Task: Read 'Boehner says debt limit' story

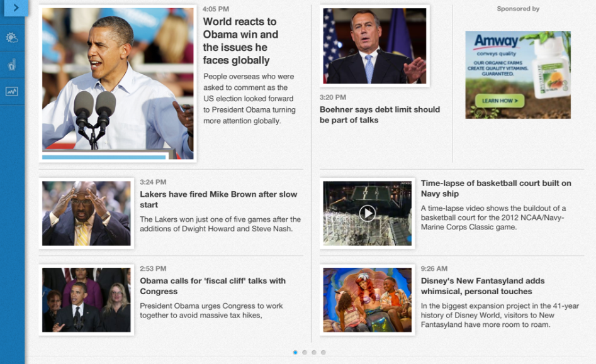Action: 380,114
